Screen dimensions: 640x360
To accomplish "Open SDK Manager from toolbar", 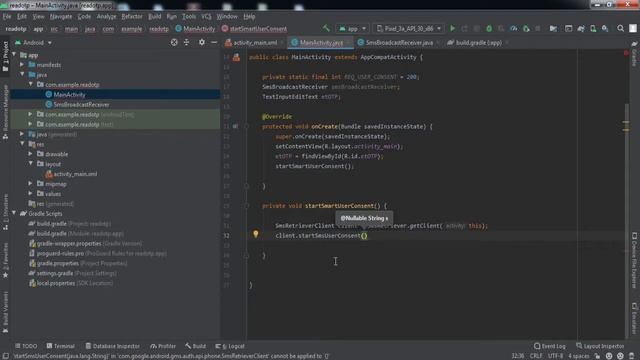I will 605,29.
